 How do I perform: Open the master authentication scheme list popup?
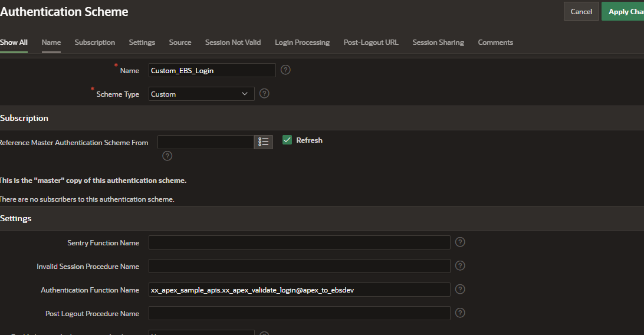(x=263, y=142)
